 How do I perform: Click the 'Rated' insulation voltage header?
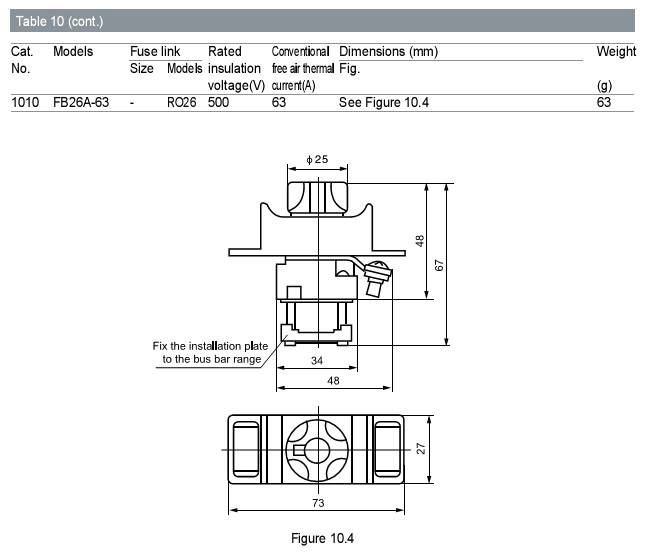225,51
